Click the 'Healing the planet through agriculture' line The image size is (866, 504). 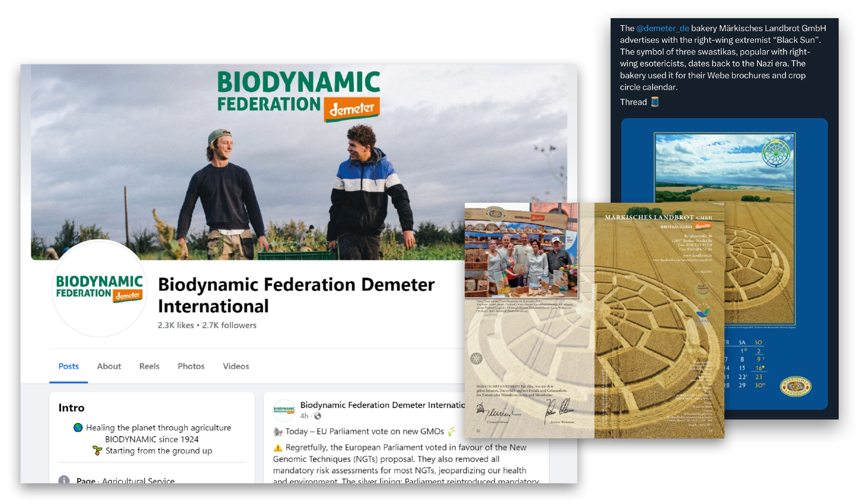(158, 428)
